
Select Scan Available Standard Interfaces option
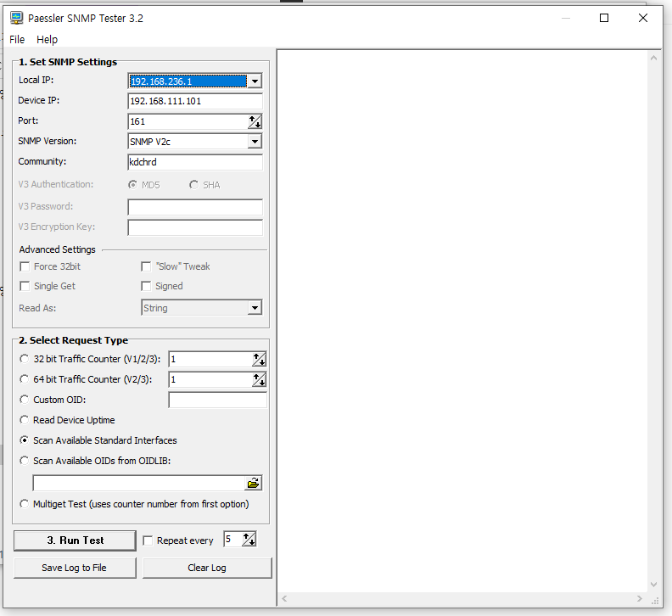[25, 440]
